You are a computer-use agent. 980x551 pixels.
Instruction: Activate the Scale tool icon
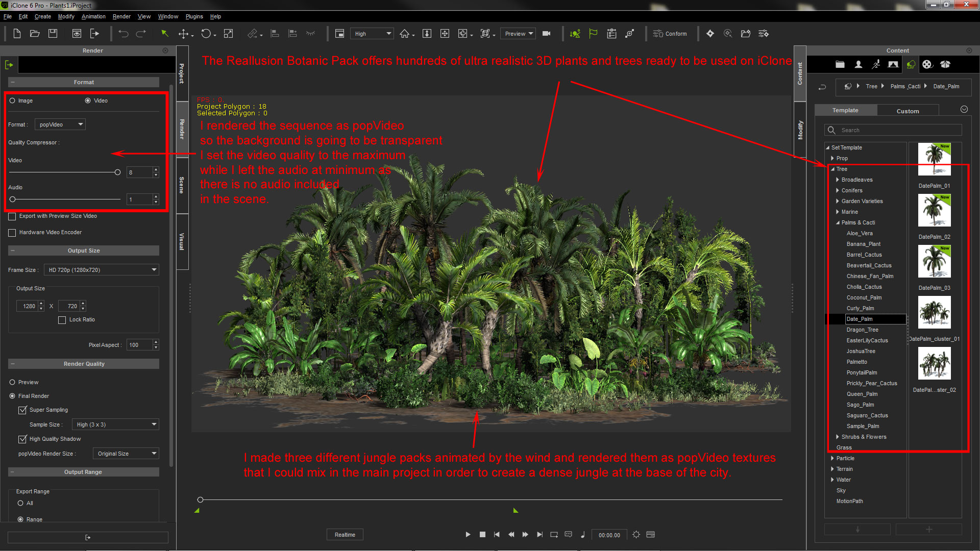click(x=228, y=34)
